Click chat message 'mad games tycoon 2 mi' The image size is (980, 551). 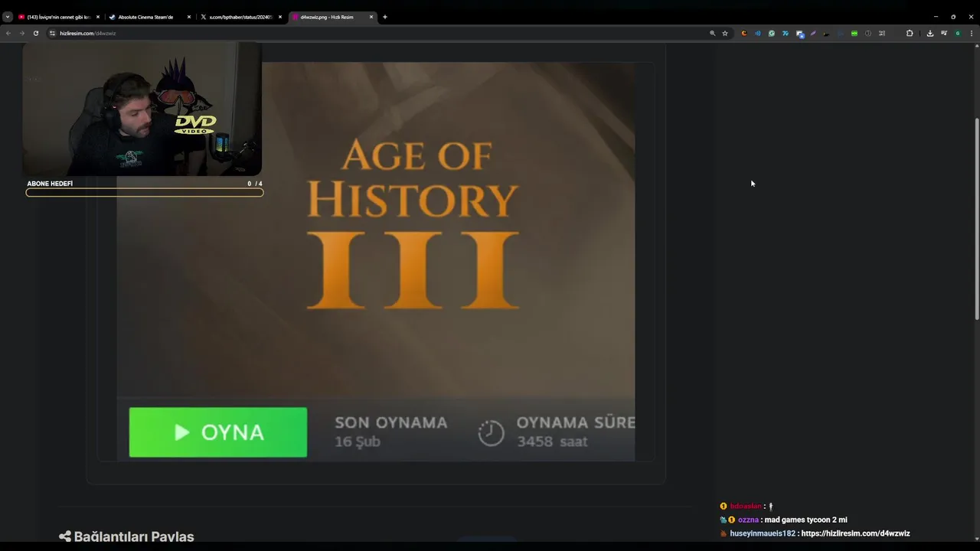click(805, 520)
